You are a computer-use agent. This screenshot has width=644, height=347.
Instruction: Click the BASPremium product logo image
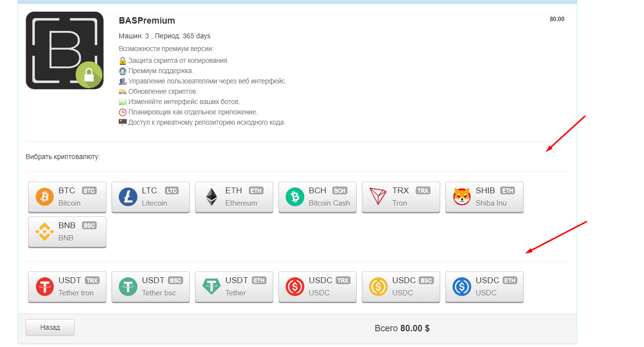click(64, 51)
